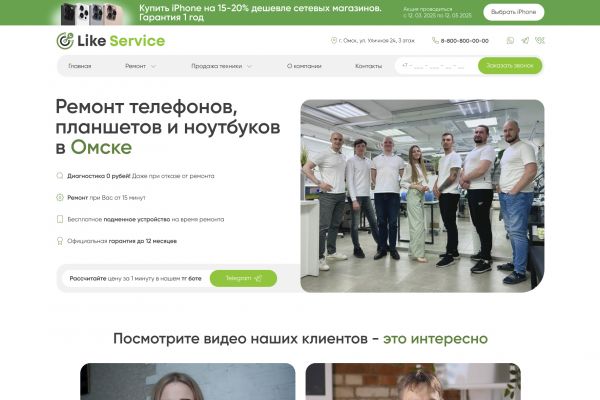Click the icon beside Ремонт при Вас
The height and width of the screenshot is (400, 600).
click(60, 198)
